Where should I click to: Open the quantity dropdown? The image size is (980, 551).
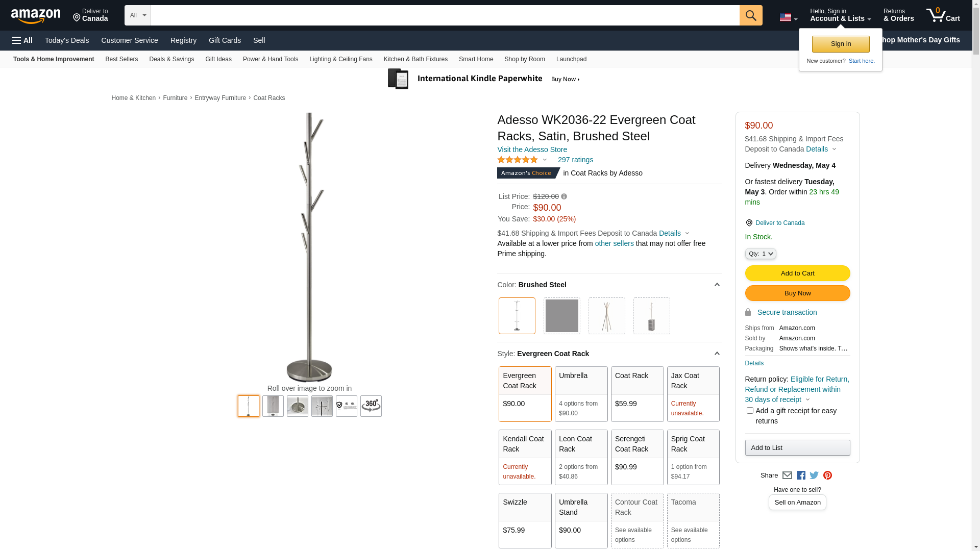tap(760, 254)
